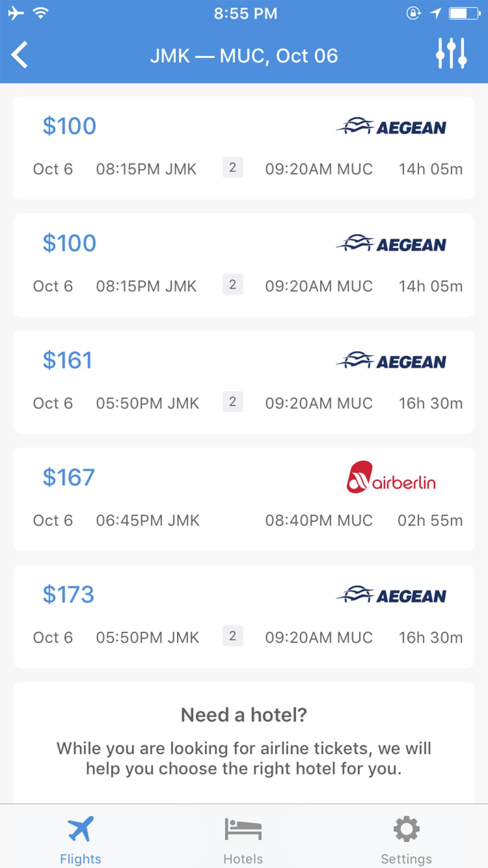488x868 pixels.
Task: Tap the 'Need a hotel?' heading
Action: click(x=244, y=715)
